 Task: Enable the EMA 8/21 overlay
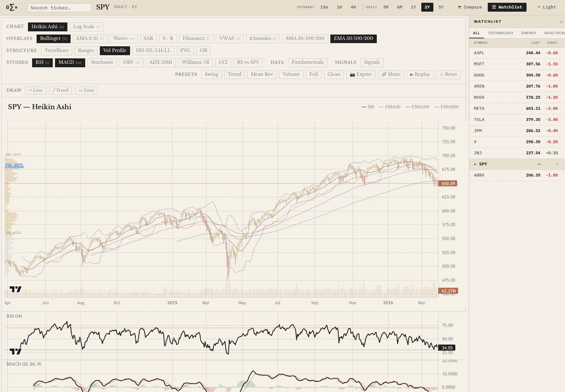(x=90, y=38)
